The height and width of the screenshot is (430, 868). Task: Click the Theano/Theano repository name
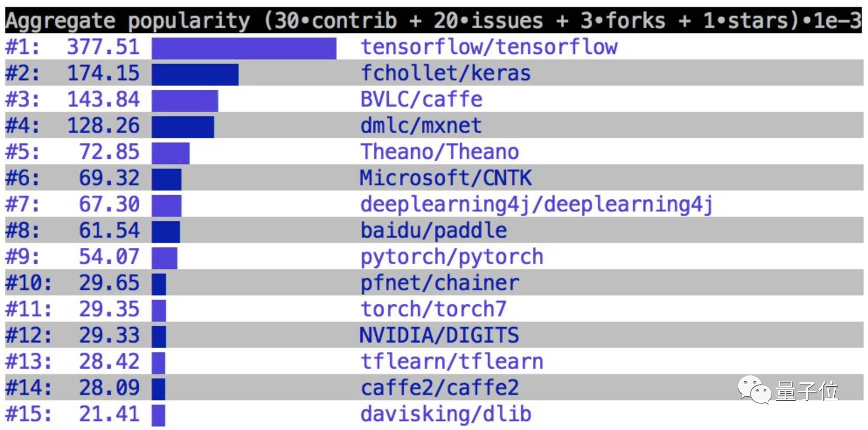[440, 152]
